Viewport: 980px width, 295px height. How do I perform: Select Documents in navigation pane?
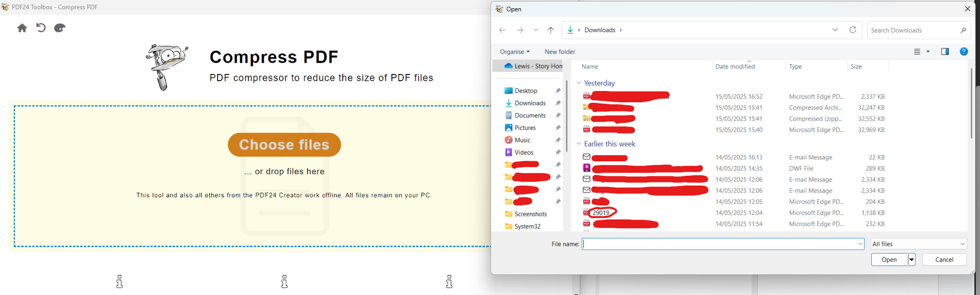530,116
